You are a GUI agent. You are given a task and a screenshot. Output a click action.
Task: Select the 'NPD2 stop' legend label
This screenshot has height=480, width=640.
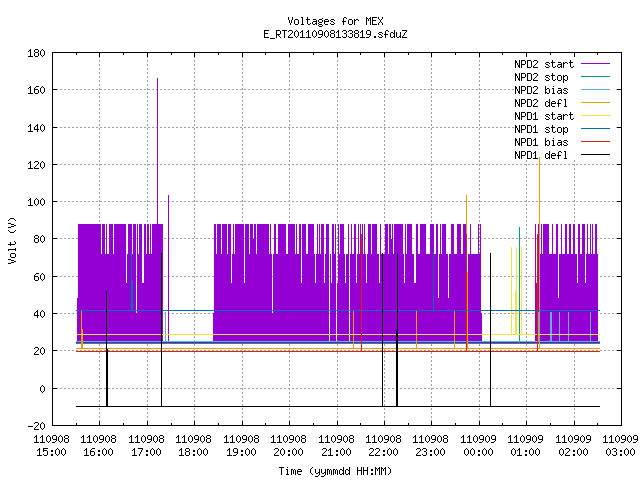pyautogui.click(x=541, y=77)
